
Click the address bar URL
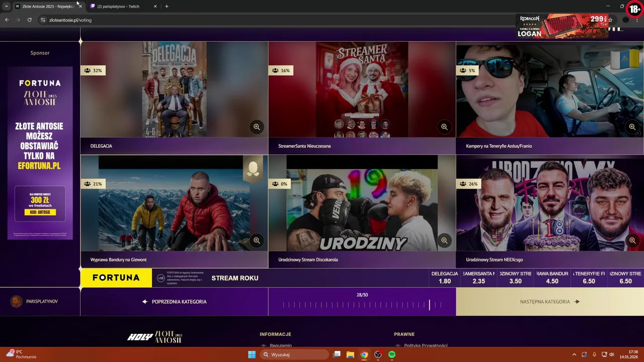70,20
